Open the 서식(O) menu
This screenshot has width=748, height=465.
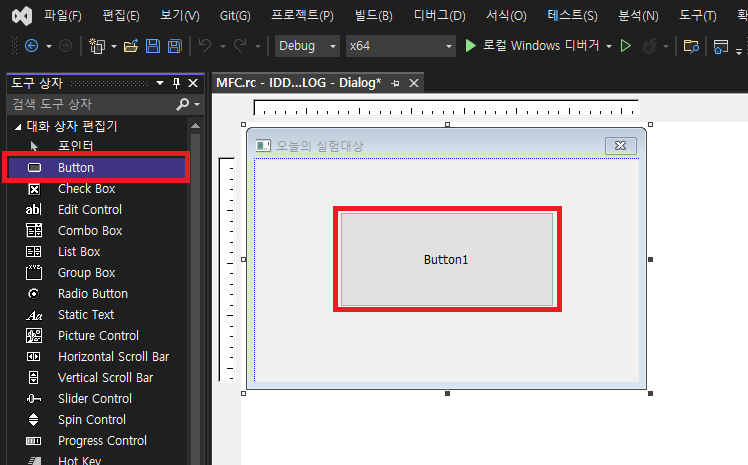tap(506, 16)
